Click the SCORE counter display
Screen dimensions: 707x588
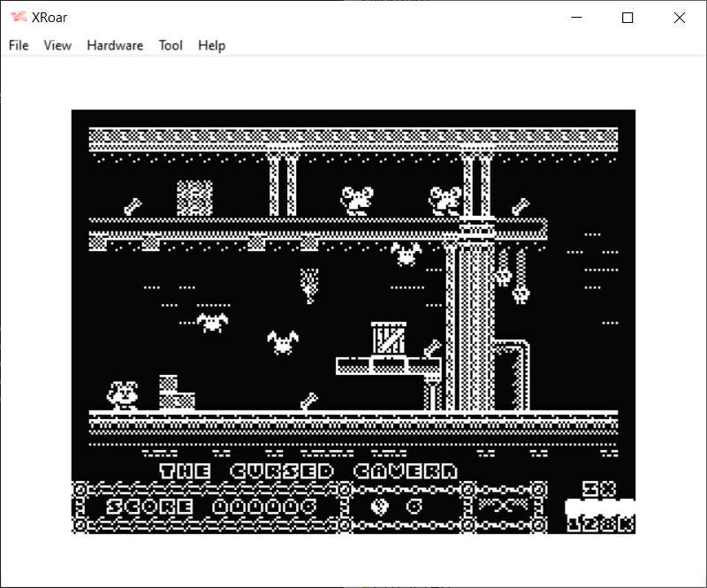[210, 508]
